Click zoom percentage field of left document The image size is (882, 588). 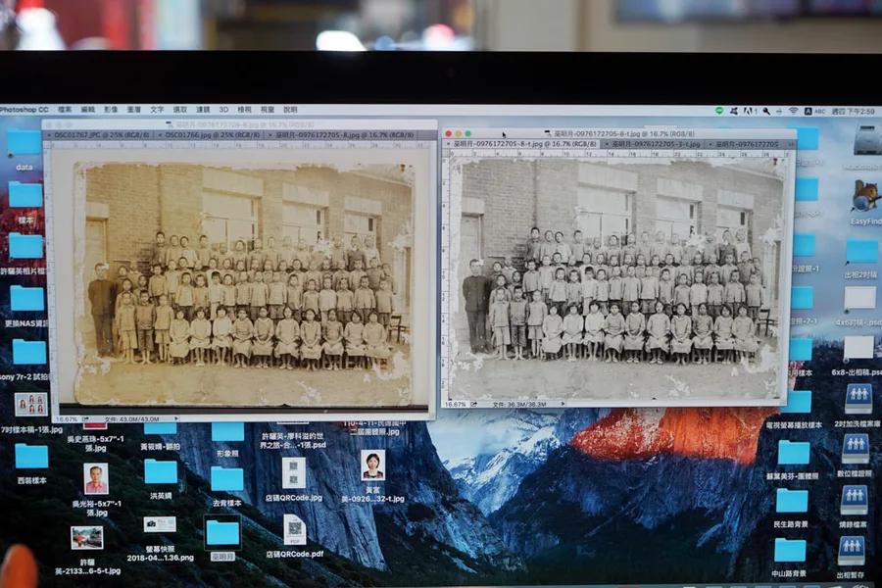click(67, 419)
